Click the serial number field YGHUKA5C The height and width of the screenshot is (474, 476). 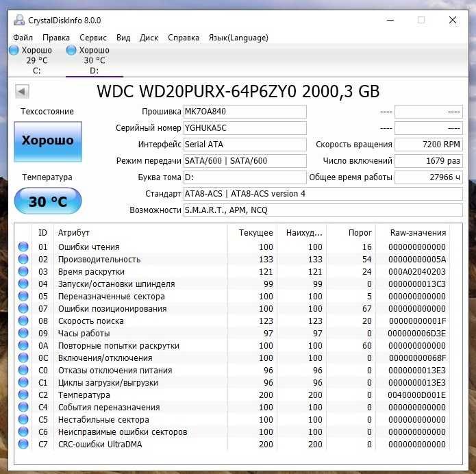click(x=245, y=128)
